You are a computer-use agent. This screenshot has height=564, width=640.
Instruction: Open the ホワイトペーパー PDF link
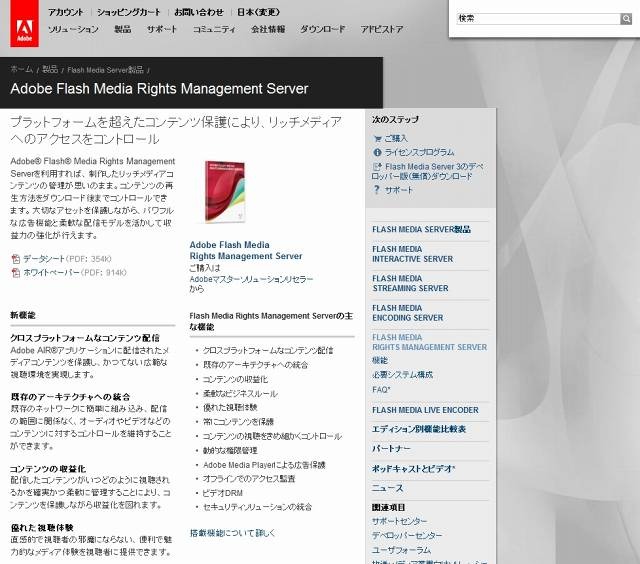tap(51, 273)
